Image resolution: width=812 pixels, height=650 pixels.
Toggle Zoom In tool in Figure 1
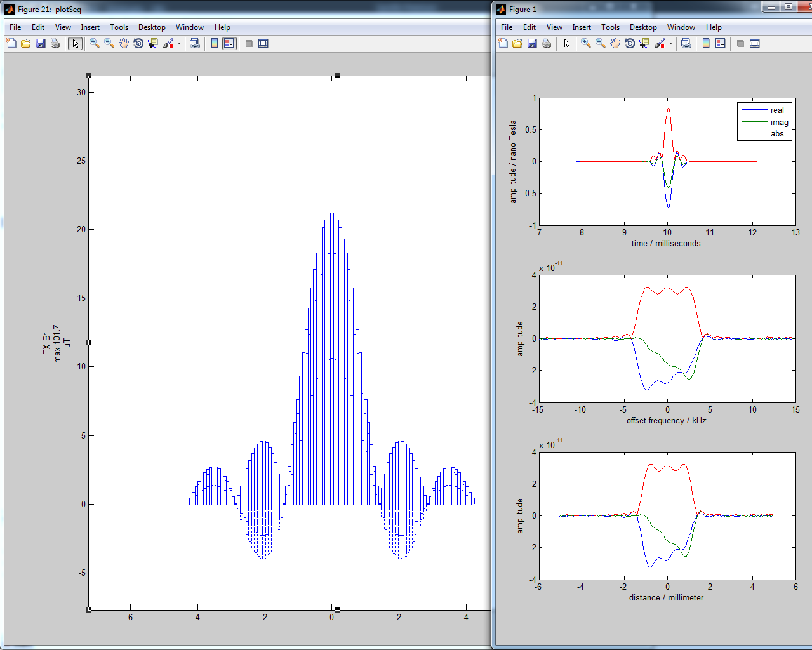pyautogui.click(x=586, y=43)
